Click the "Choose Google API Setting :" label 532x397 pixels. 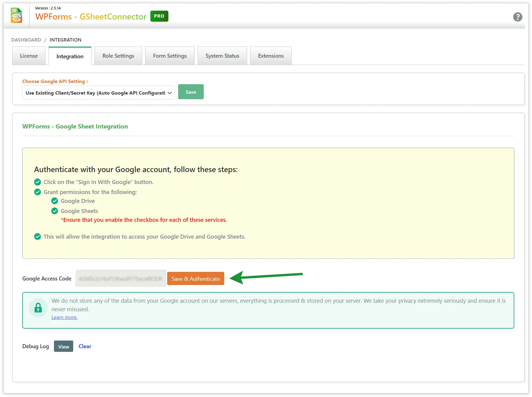point(55,81)
